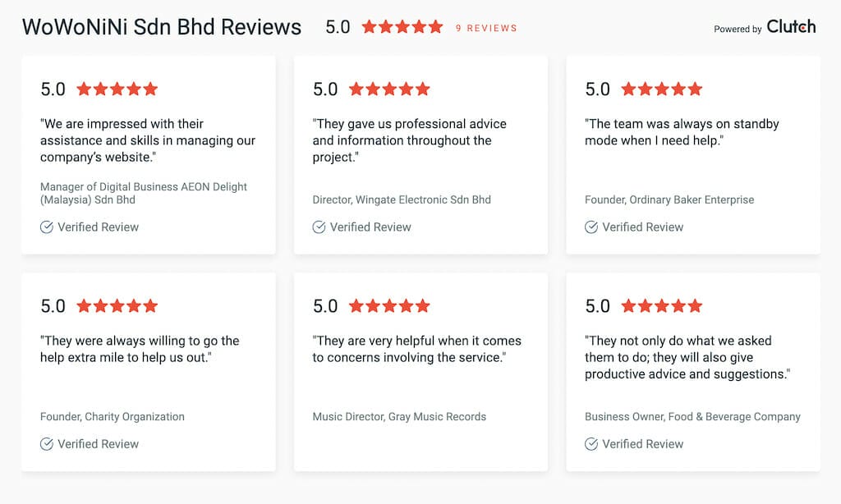Click the verified checkmark icon in AEON Delight review
The height and width of the screenshot is (504, 841).
(x=47, y=227)
